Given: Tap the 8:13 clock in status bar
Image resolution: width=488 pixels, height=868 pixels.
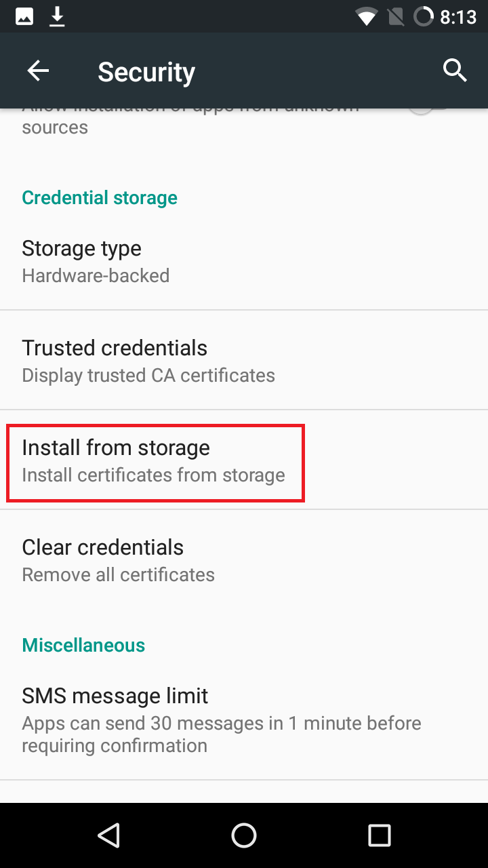Looking at the screenshot, I should pos(458,16).
